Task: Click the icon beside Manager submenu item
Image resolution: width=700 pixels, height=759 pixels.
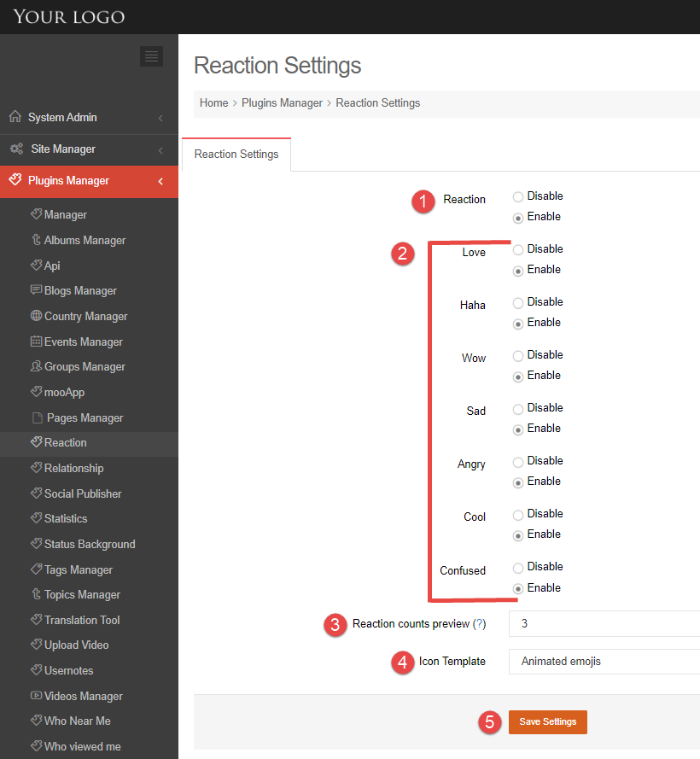Action: [37, 213]
